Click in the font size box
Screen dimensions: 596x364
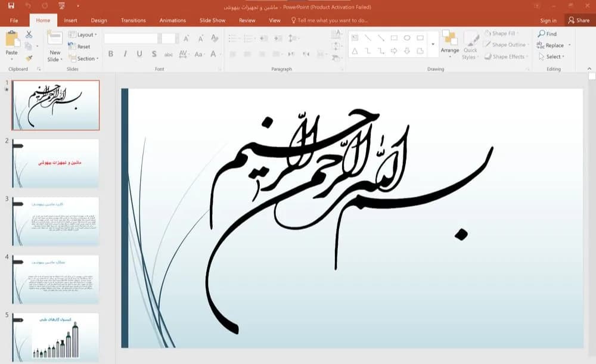click(168, 38)
